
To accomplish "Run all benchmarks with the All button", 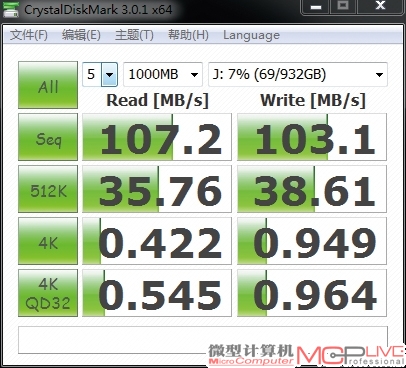I will click(x=48, y=85).
